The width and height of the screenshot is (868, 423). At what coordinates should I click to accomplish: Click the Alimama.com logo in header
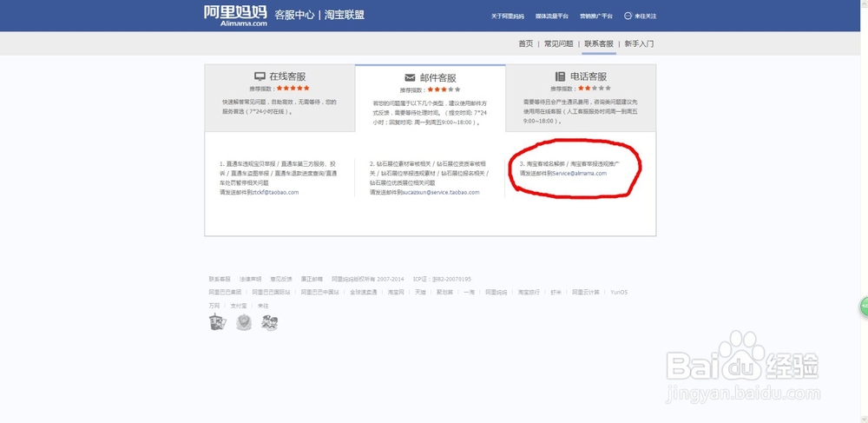235,16
